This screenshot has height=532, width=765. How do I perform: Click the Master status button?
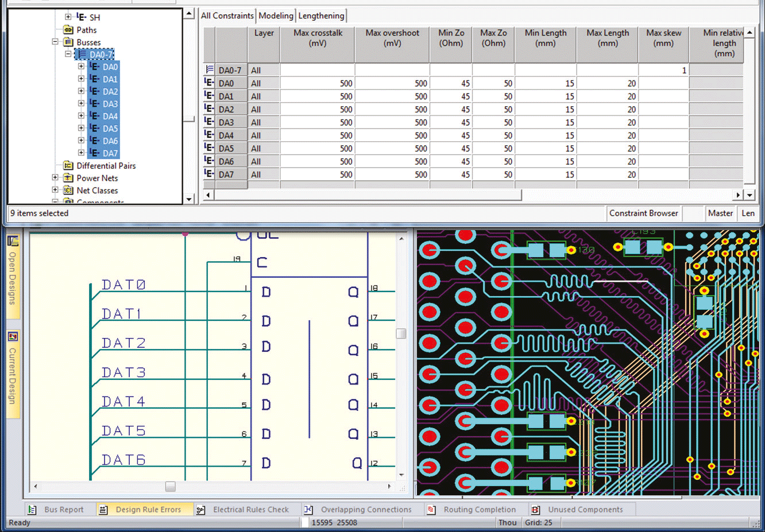720,213
